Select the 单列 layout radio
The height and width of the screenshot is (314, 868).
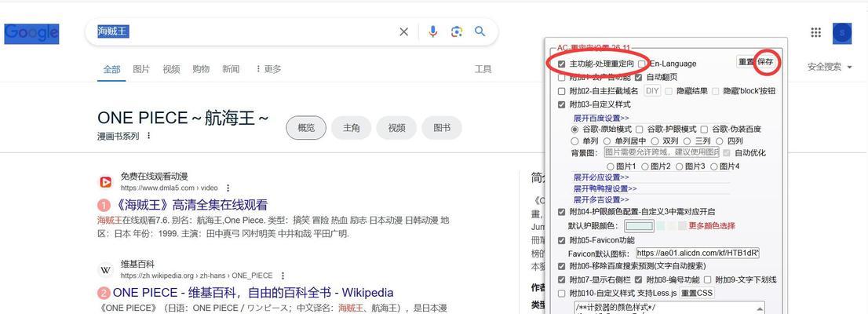(x=574, y=141)
